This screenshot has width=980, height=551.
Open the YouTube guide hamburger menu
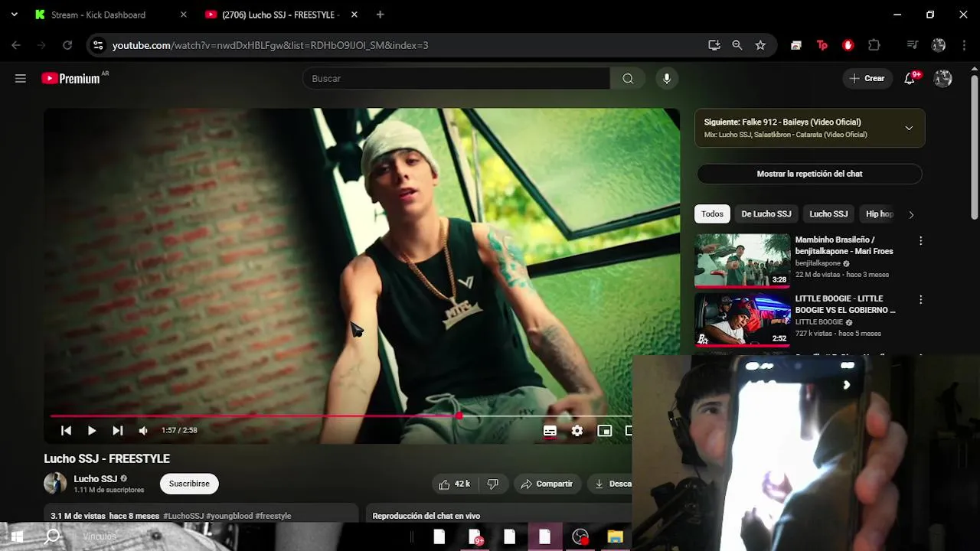pos(21,78)
